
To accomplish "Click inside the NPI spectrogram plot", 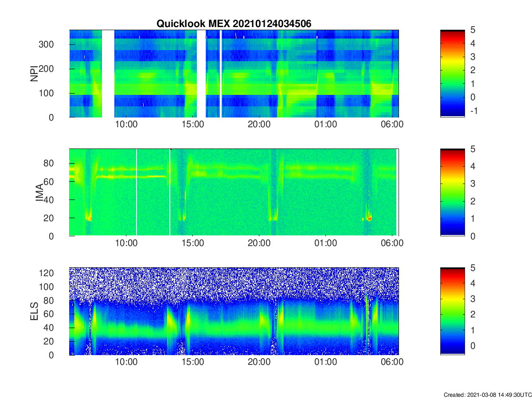I will pyautogui.click(x=234, y=74).
